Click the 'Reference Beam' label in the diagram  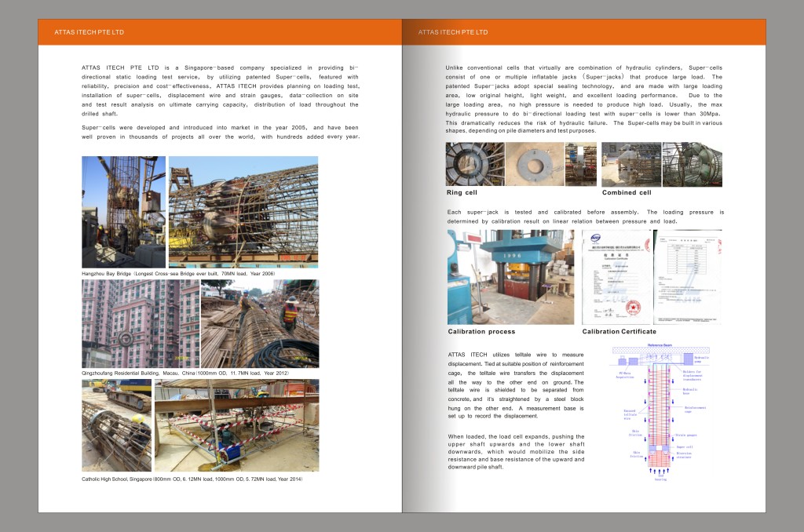[x=660, y=345]
